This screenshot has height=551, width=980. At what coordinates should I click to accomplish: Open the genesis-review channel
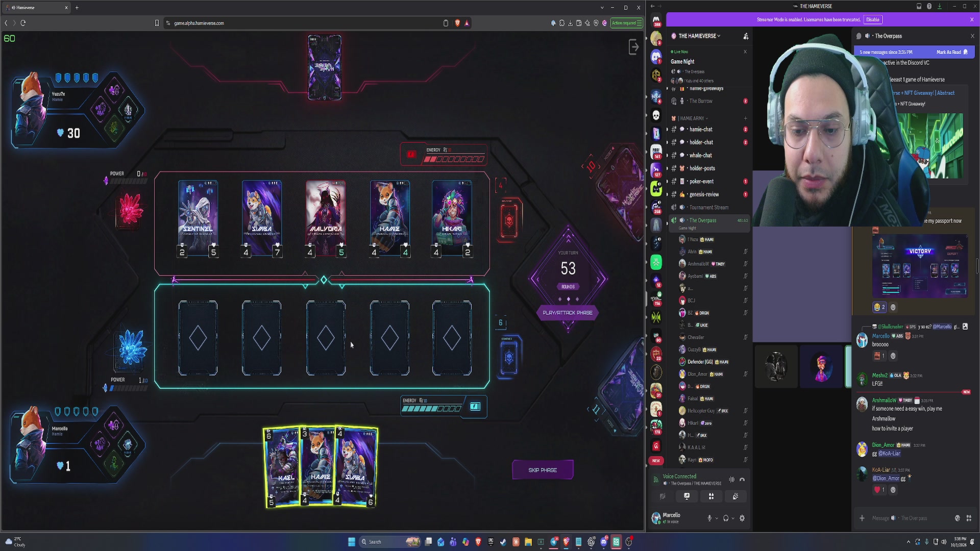pos(709,194)
